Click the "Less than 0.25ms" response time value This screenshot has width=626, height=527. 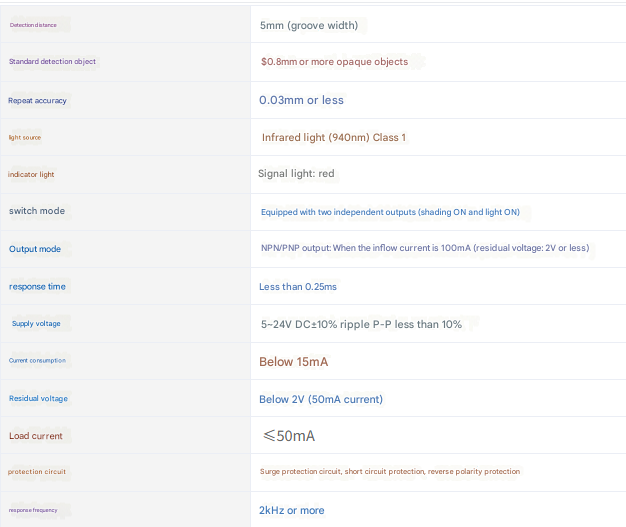click(x=298, y=287)
